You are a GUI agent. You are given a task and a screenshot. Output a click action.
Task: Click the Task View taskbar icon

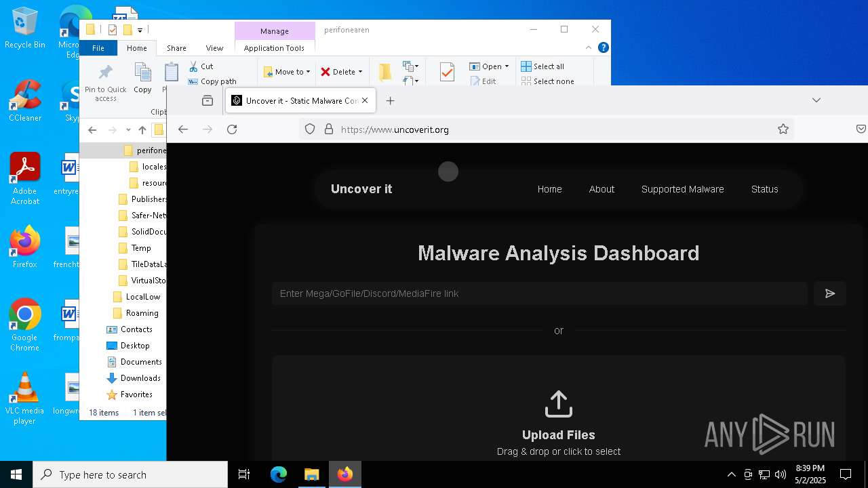click(244, 474)
